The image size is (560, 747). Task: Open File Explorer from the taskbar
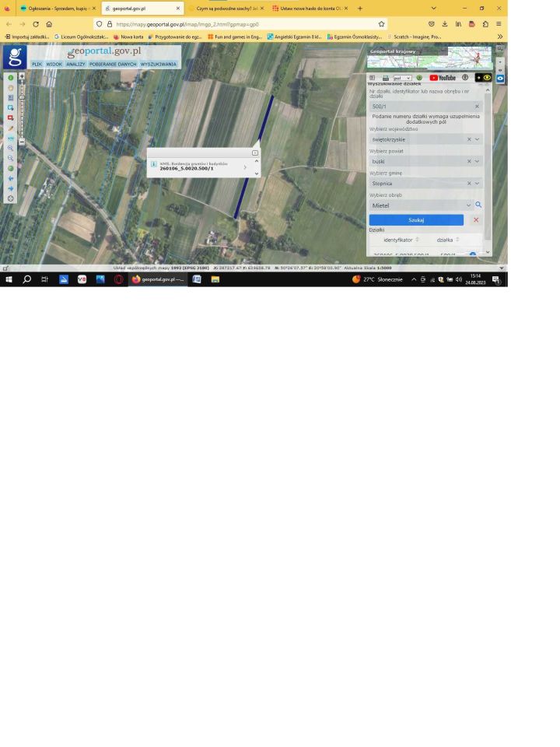pos(215,279)
